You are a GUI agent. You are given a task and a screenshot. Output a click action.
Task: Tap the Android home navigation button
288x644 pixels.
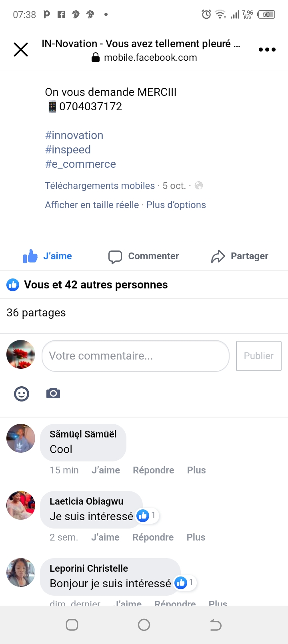click(144, 625)
